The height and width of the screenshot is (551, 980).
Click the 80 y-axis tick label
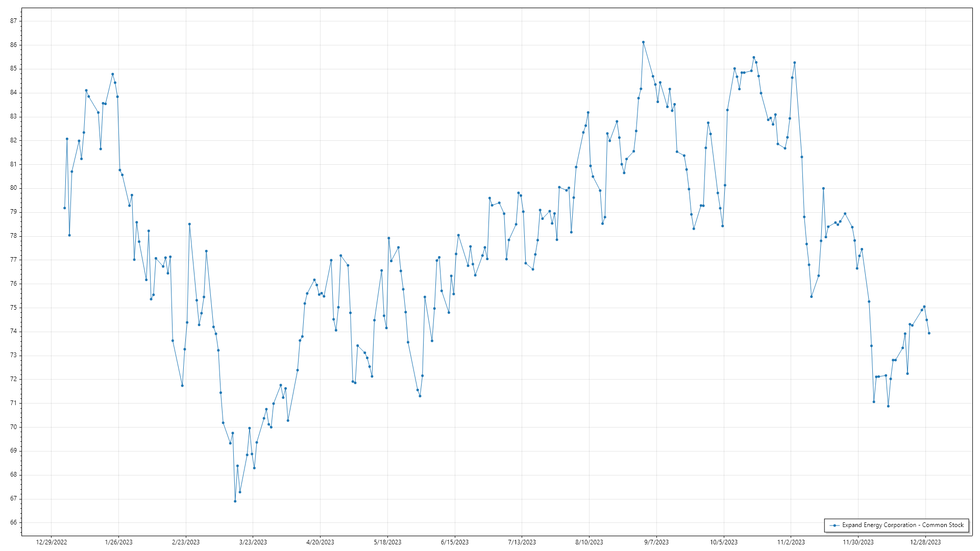pos(13,188)
